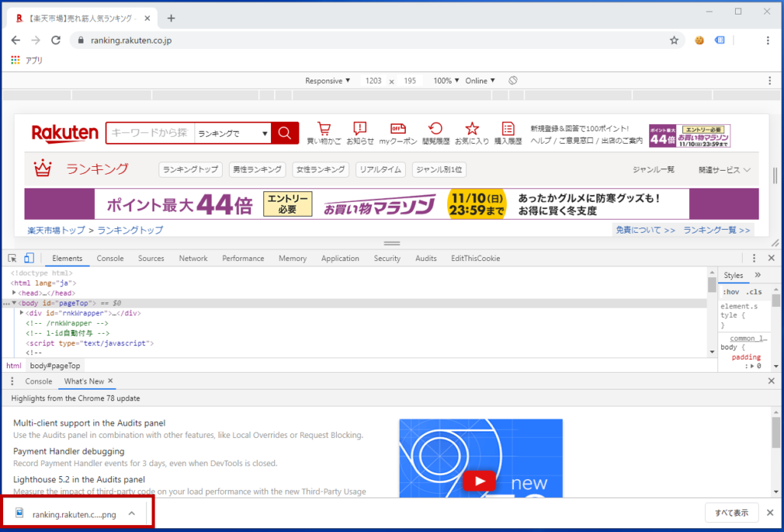This screenshot has width=784, height=532.
Task: Click the すべて表示 downloads button
Action: 731,513
